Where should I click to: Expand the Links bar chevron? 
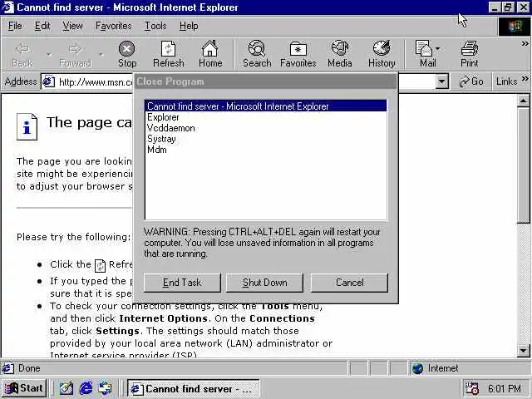coord(525,79)
